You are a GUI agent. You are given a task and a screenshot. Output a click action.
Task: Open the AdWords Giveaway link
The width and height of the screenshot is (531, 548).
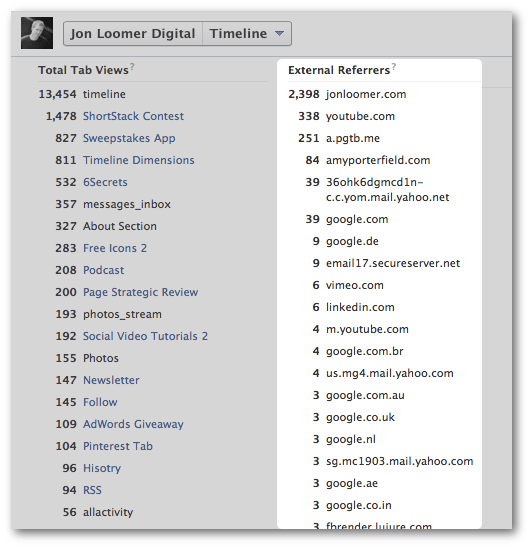click(133, 424)
